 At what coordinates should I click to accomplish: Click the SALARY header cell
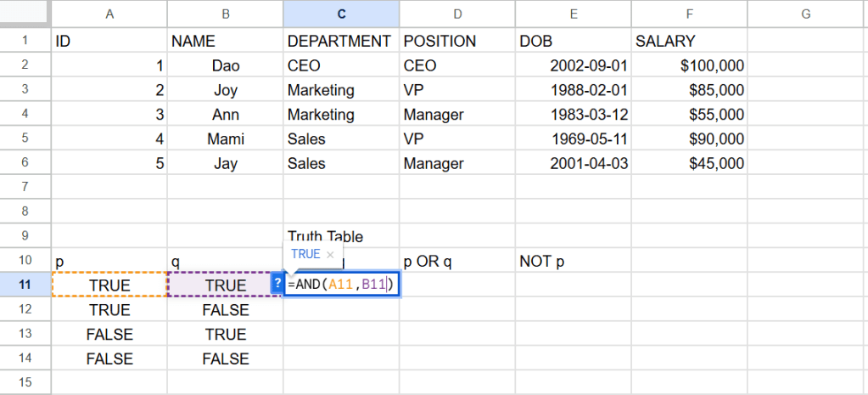point(689,41)
